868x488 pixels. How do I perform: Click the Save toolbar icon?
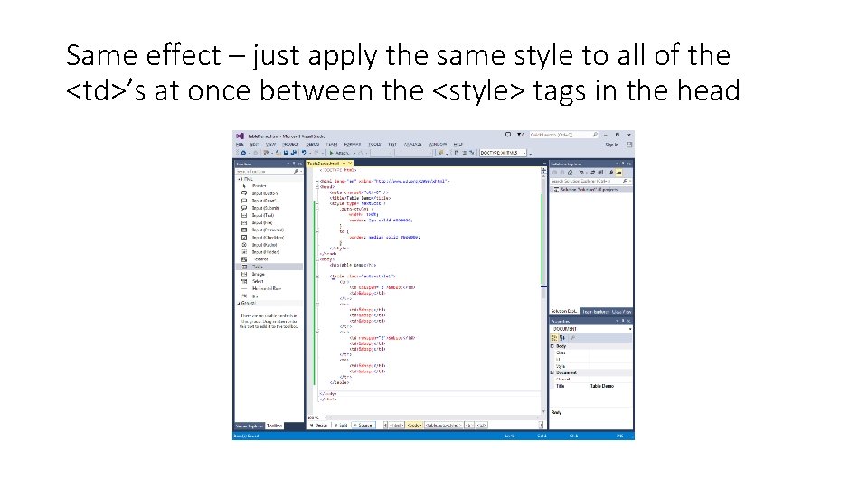click(x=286, y=153)
